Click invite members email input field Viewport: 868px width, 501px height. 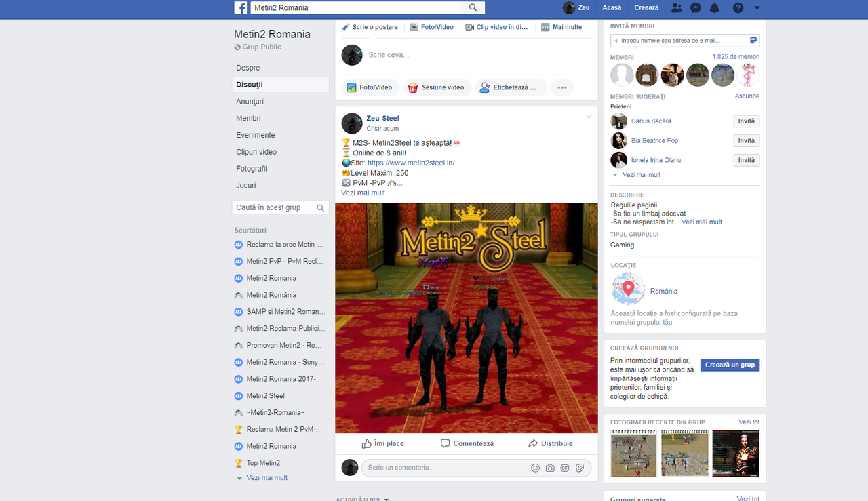[685, 41]
